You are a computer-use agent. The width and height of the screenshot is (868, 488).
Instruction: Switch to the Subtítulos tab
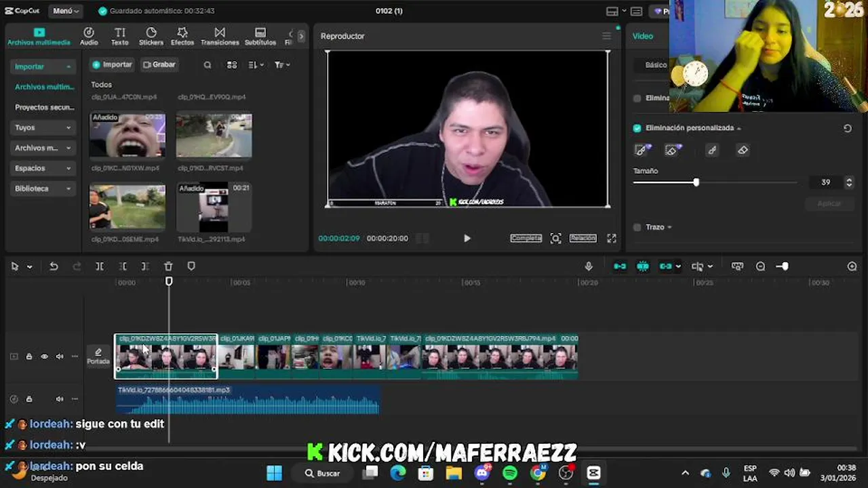click(260, 37)
